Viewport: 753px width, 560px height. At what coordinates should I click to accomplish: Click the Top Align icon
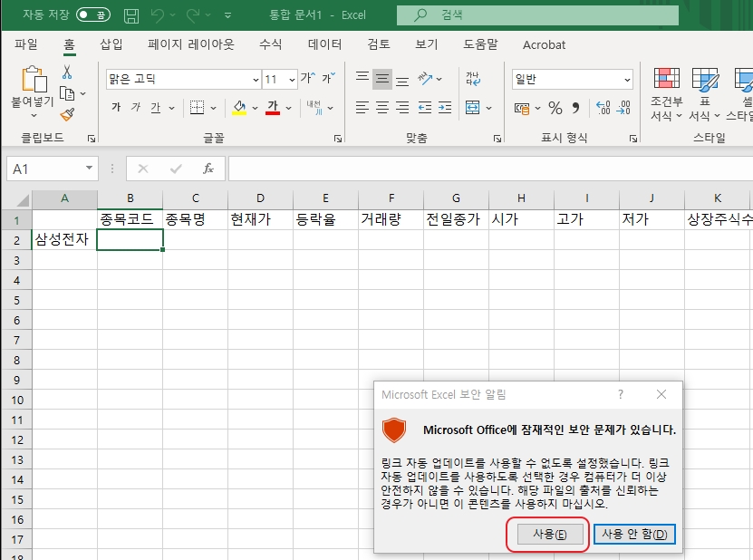(x=362, y=78)
